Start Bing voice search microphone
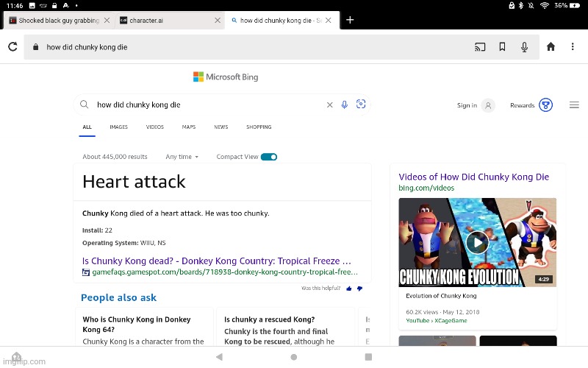Screen dimensions: 588x368 (x=345, y=105)
